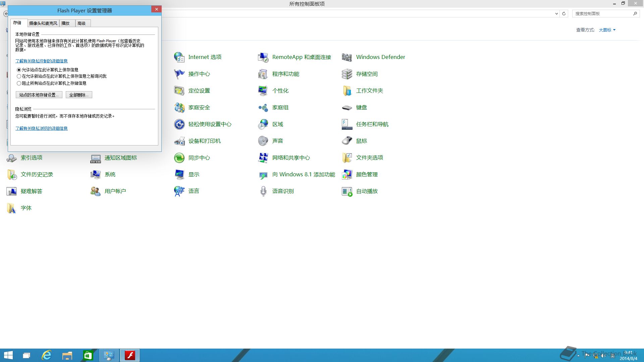Open the 显示 monitor icon

pyautogui.click(x=179, y=175)
